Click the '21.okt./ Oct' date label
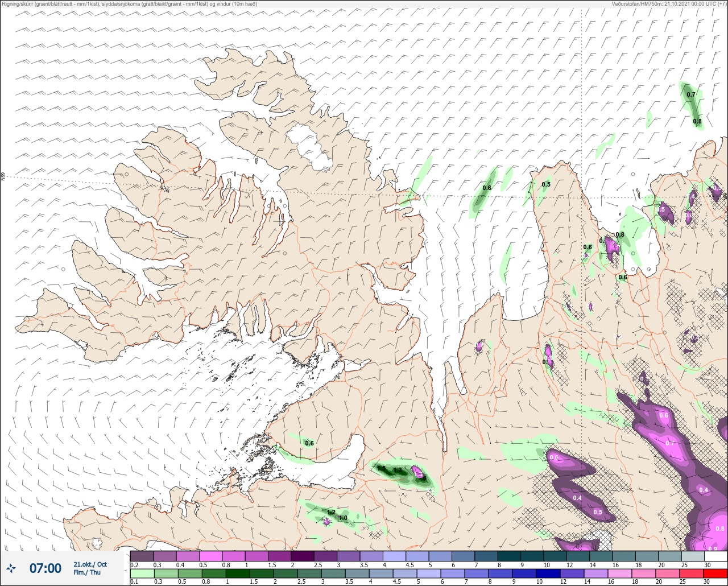728x586 pixels. pyautogui.click(x=90, y=564)
